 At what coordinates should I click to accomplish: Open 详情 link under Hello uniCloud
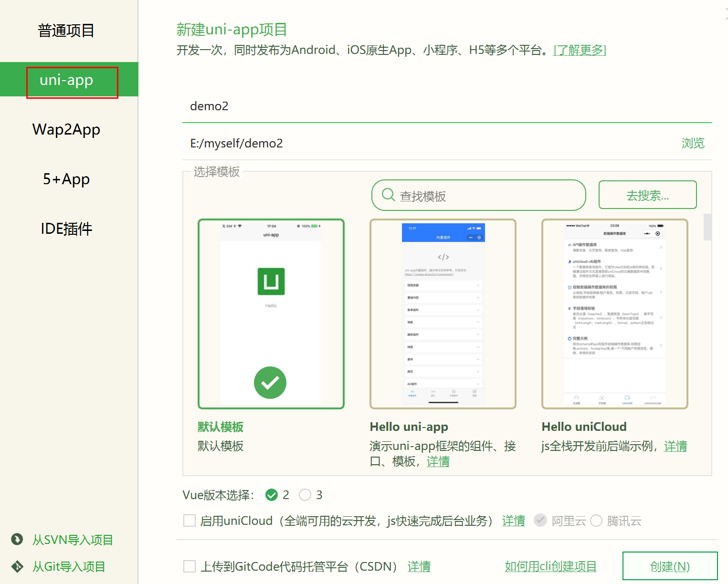[675, 446]
